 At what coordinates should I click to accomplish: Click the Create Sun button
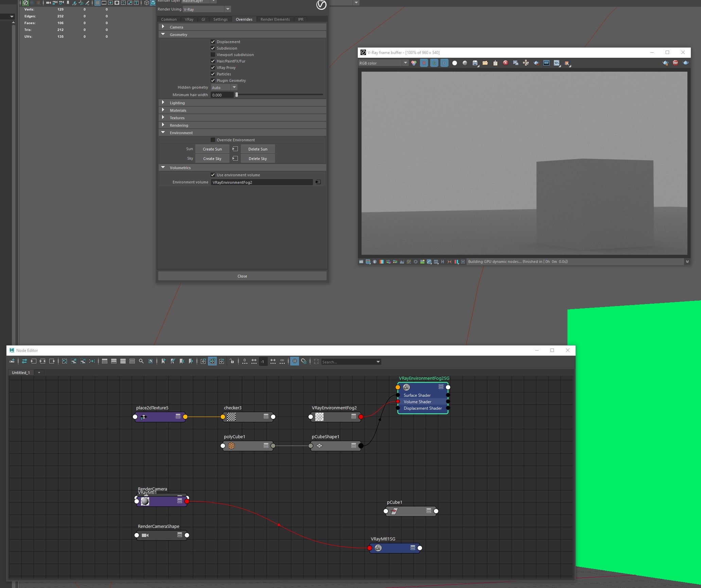click(212, 149)
